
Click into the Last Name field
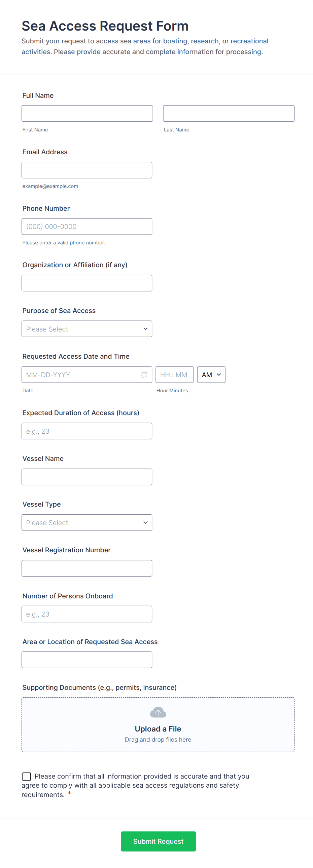pyautogui.click(x=228, y=114)
